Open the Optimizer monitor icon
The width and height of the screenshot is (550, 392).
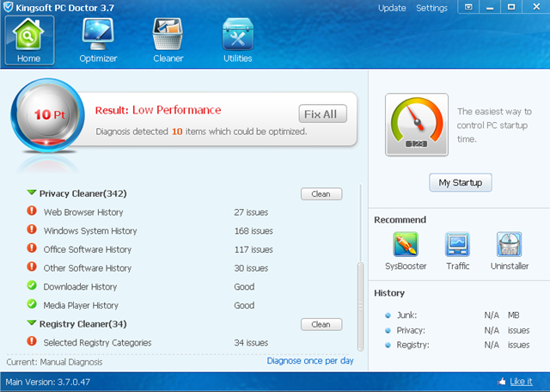click(98, 34)
